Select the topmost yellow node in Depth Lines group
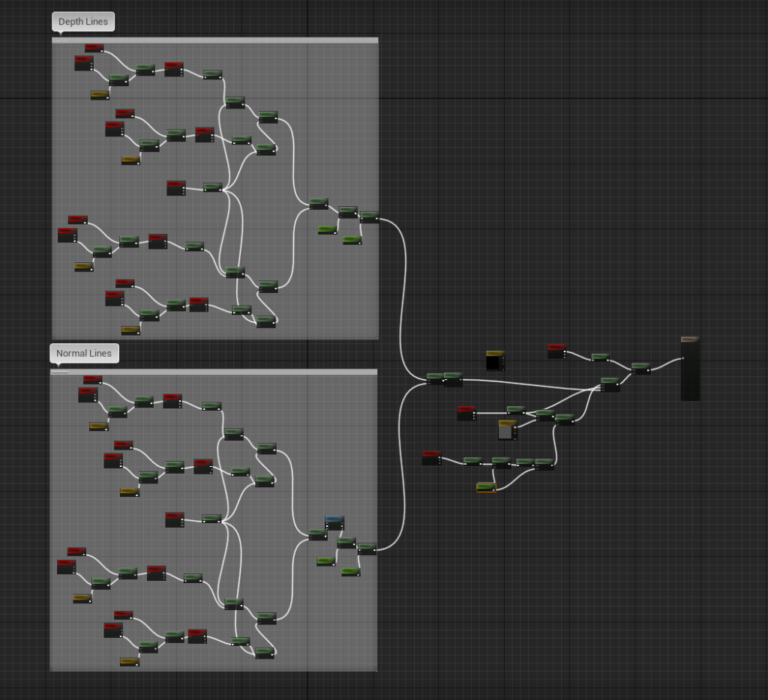Screen dimensions: 768x700 (x=99, y=95)
